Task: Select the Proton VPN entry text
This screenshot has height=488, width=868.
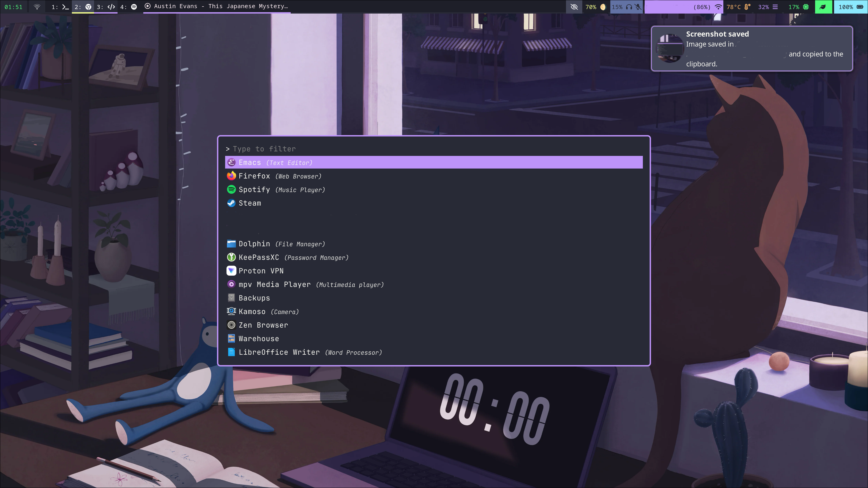Action: point(261,271)
